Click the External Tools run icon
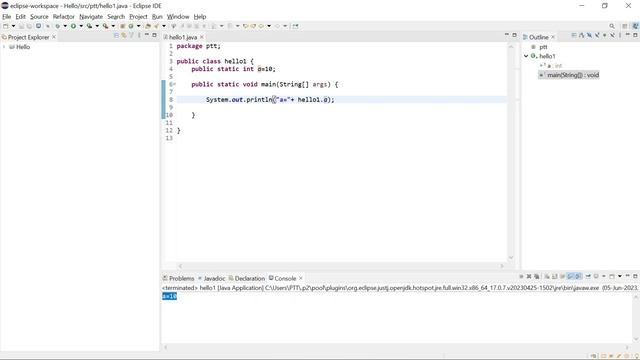 [105, 26]
